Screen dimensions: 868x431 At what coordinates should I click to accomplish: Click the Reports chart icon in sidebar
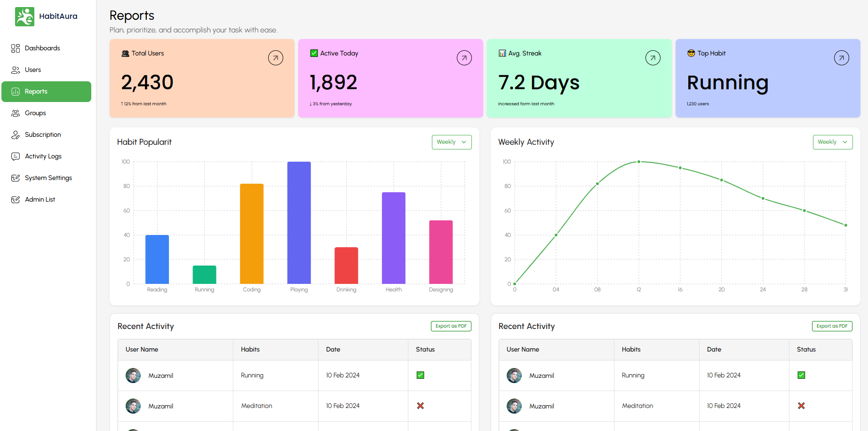(16, 91)
